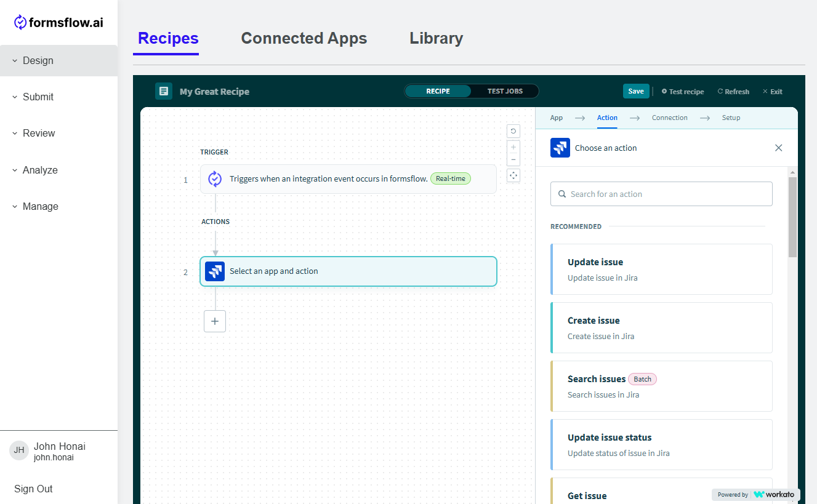Click Test recipe
817x504 pixels.
(x=683, y=92)
